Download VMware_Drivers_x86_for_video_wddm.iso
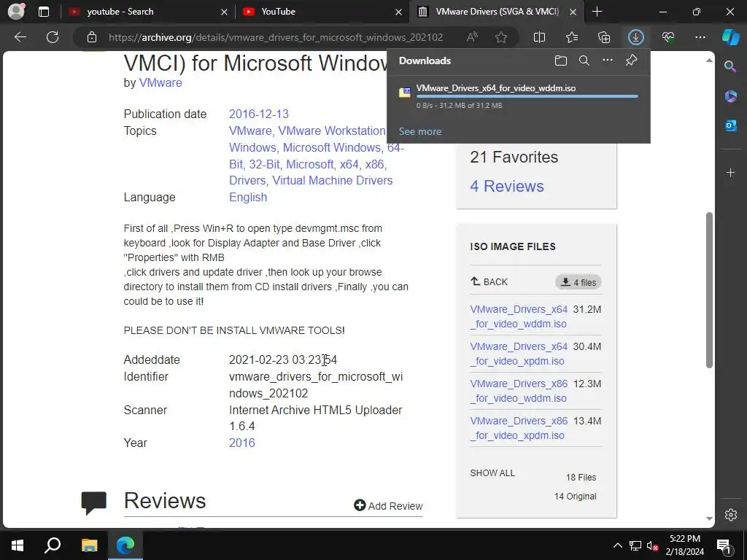The height and width of the screenshot is (560, 747). (519, 391)
